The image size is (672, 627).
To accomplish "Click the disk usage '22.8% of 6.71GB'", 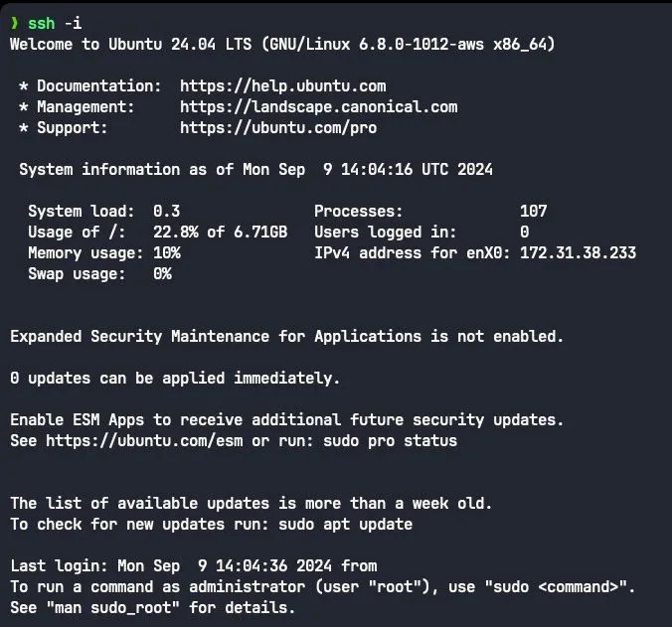I will coord(221,233).
